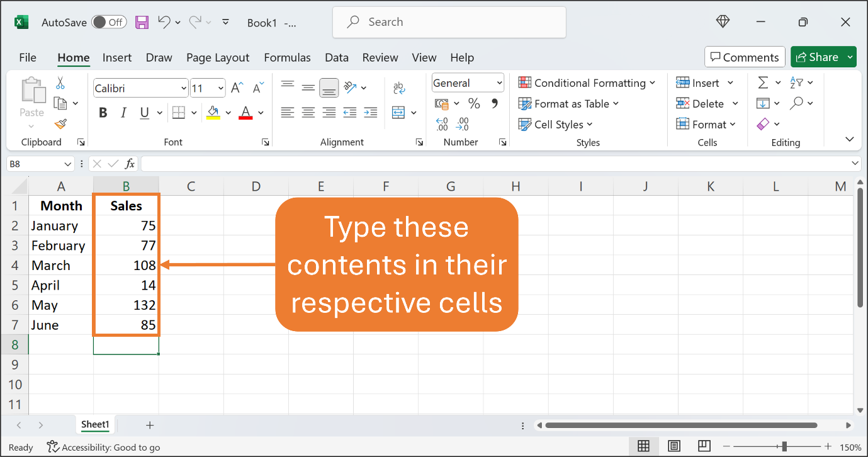Toggle Underline formatting

pyautogui.click(x=144, y=113)
